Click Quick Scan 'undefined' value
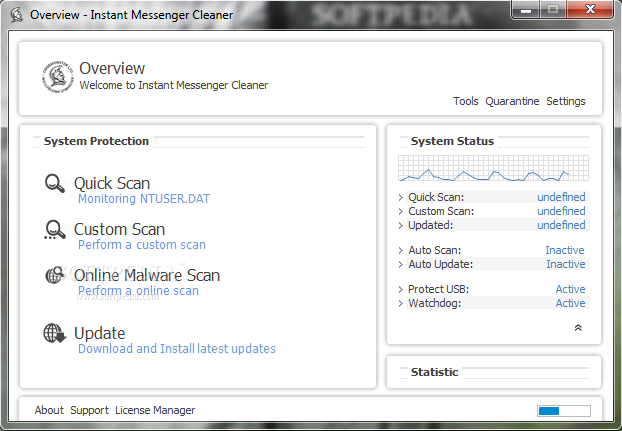The height and width of the screenshot is (431, 622). [561, 197]
